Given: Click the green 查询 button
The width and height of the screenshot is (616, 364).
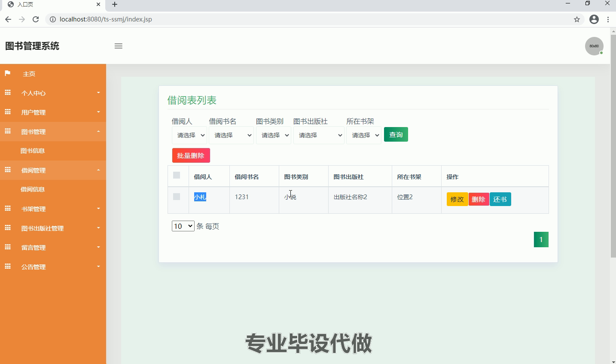Looking at the screenshot, I should pyautogui.click(x=396, y=135).
